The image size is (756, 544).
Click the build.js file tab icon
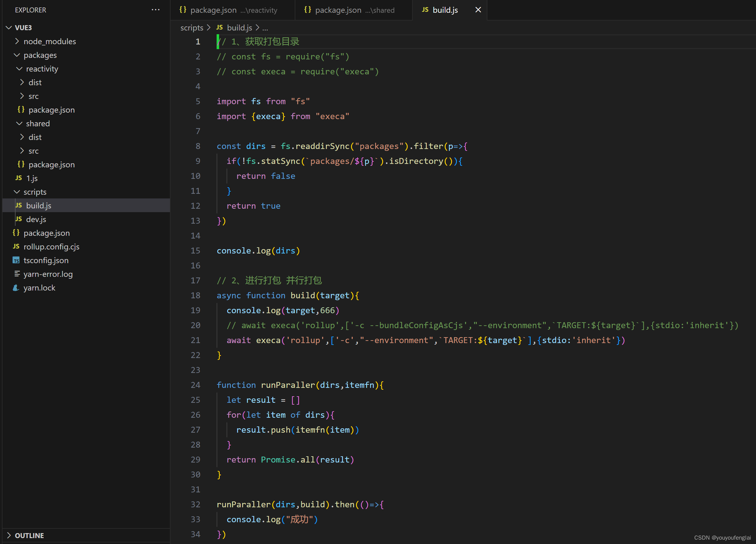[425, 9]
